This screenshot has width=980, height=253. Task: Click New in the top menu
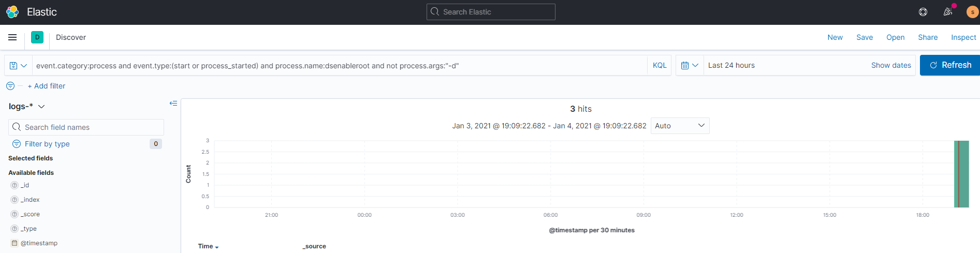tap(835, 37)
